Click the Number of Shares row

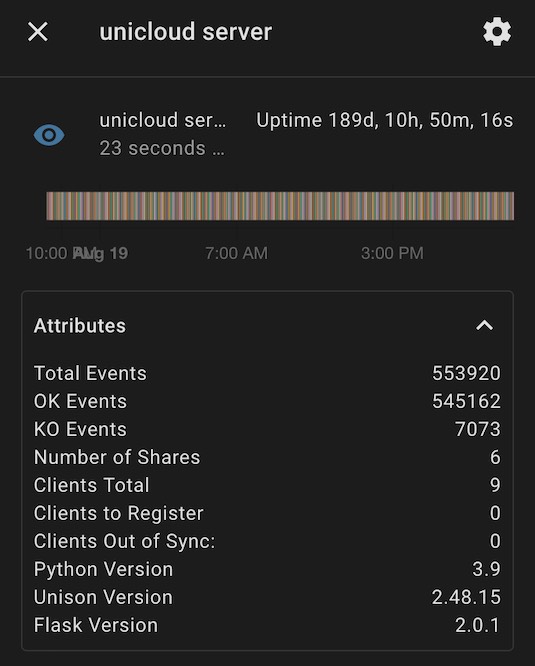click(268, 457)
